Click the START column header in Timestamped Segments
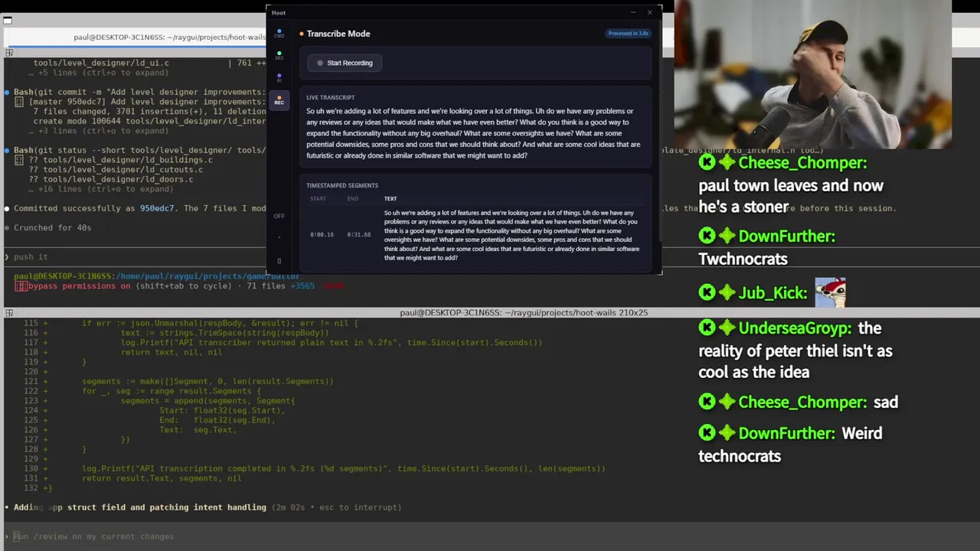 (x=318, y=199)
